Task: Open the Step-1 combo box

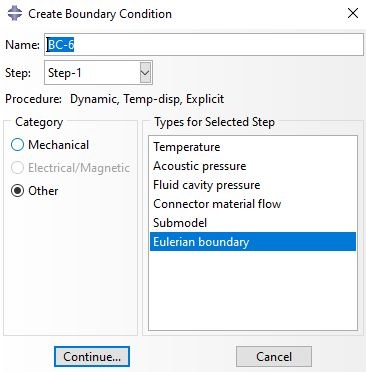Action: click(98, 72)
